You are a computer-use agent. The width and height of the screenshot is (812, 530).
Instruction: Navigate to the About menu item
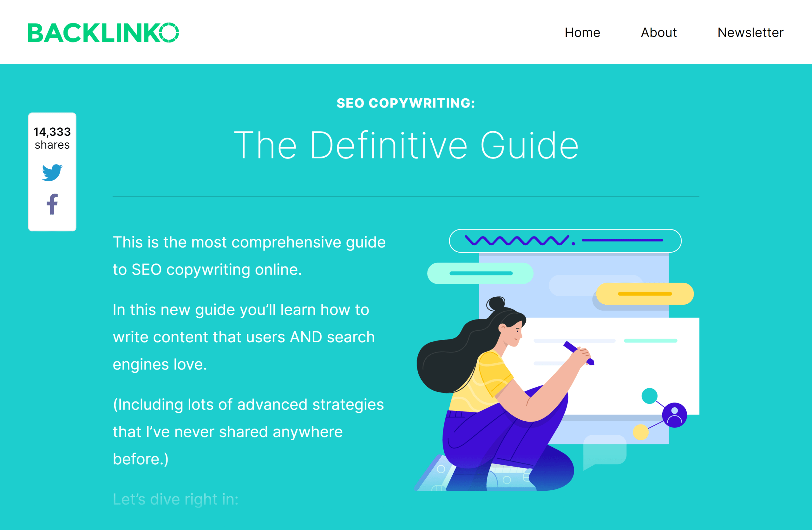point(658,33)
